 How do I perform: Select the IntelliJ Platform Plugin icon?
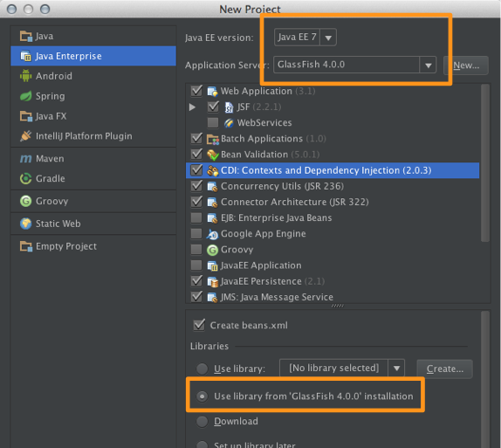[x=25, y=136]
